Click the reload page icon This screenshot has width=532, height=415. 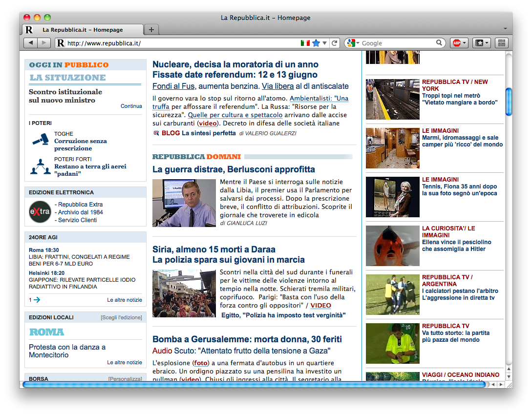(x=335, y=43)
